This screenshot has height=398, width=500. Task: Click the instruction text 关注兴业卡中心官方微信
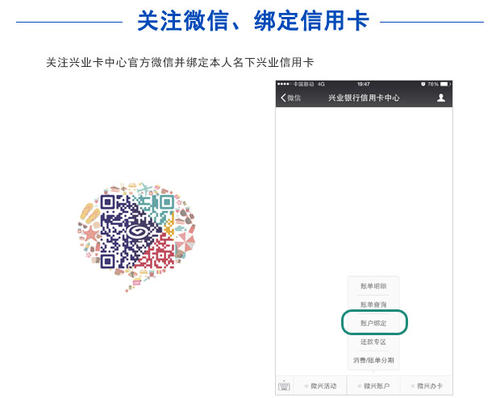pyautogui.click(x=111, y=62)
